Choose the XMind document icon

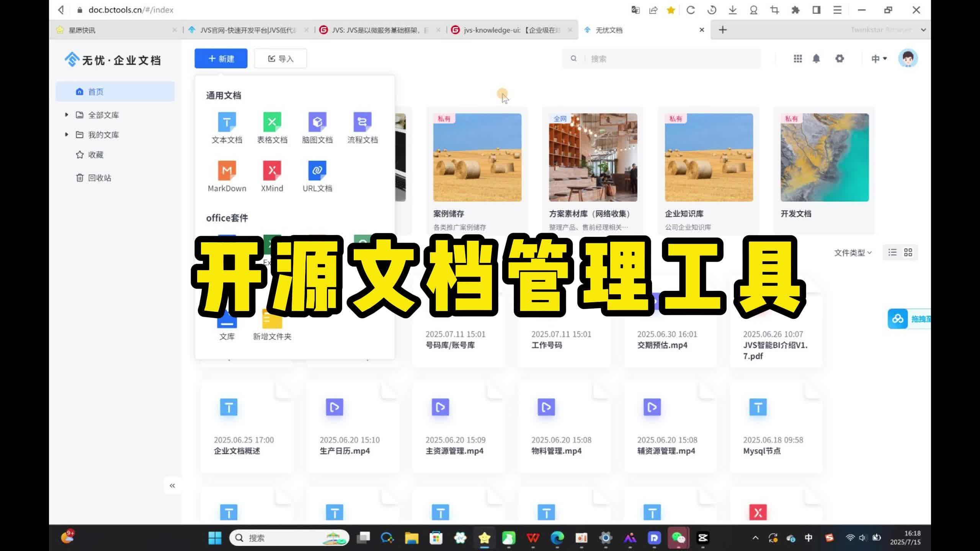(x=272, y=171)
